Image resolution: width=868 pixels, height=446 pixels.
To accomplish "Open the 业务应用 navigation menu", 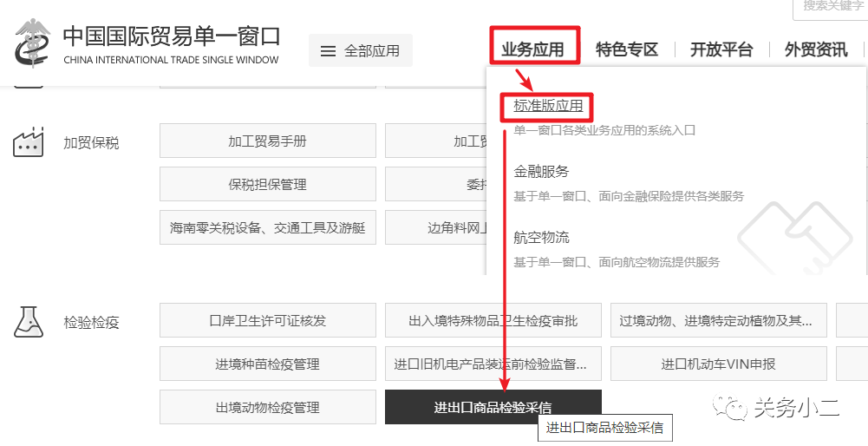I will [532, 49].
